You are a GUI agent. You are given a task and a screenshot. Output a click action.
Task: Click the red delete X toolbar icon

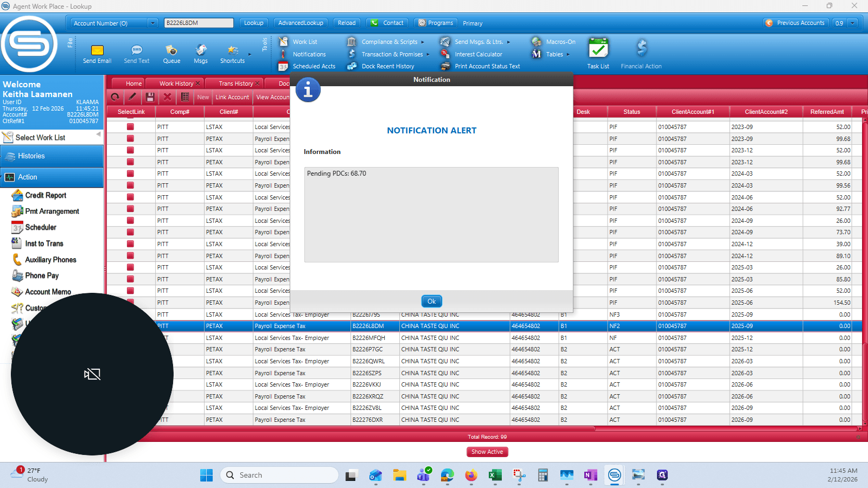168,97
